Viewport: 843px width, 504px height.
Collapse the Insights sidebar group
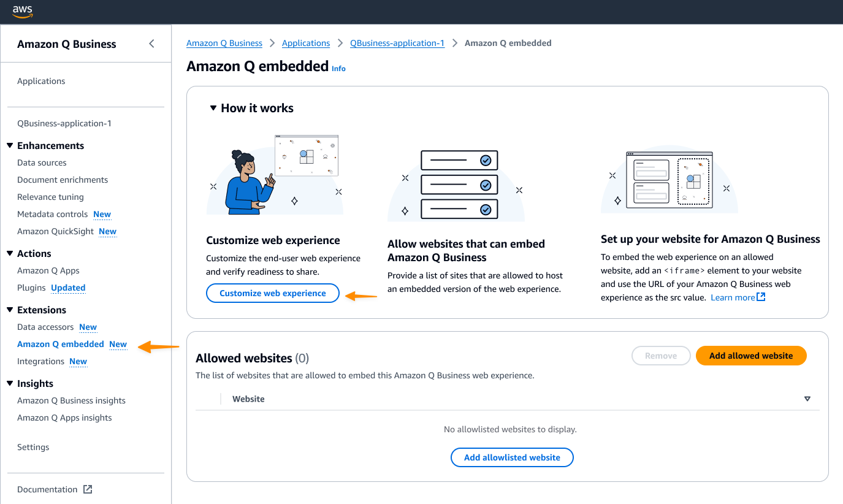coord(10,384)
